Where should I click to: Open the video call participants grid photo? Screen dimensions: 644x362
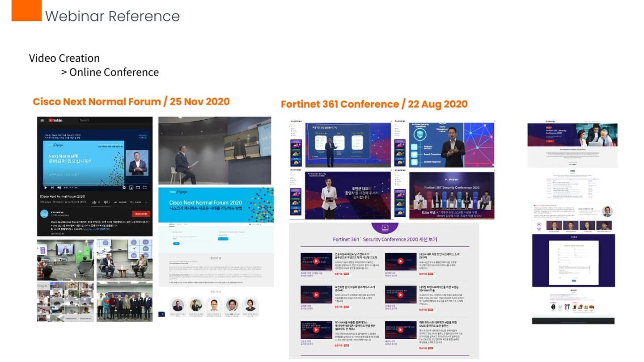pyautogui.click(x=65, y=301)
